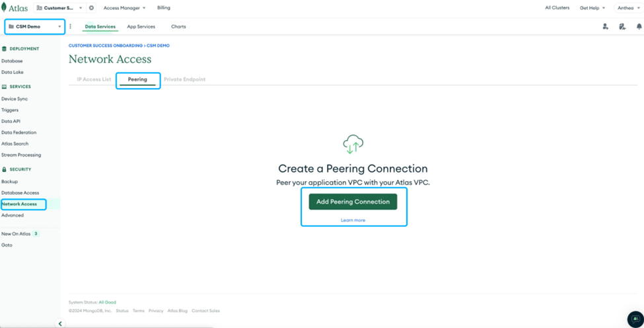644x328 pixels.
Task: Open Triggers in the sidebar
Action: click(10, 110)
